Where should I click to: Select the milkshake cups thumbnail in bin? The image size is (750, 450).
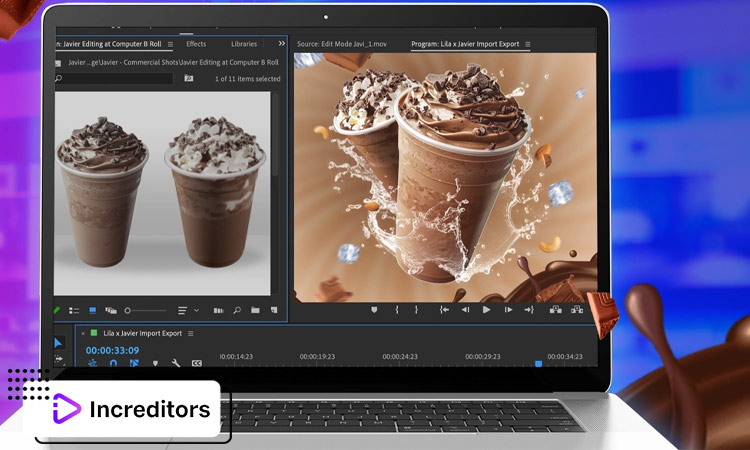162,193
